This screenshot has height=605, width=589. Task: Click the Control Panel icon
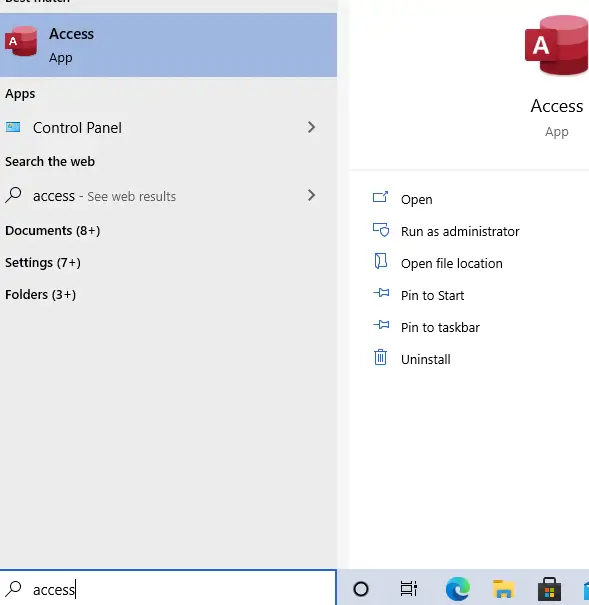pos(13,127)
